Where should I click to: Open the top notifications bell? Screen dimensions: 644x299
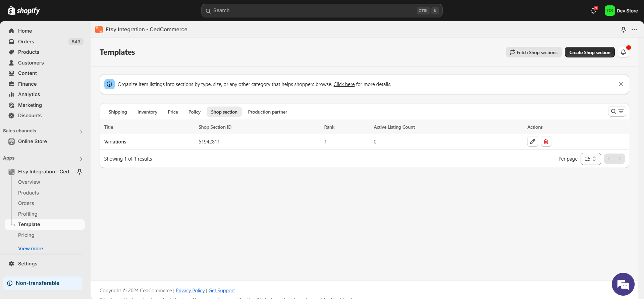593,11
